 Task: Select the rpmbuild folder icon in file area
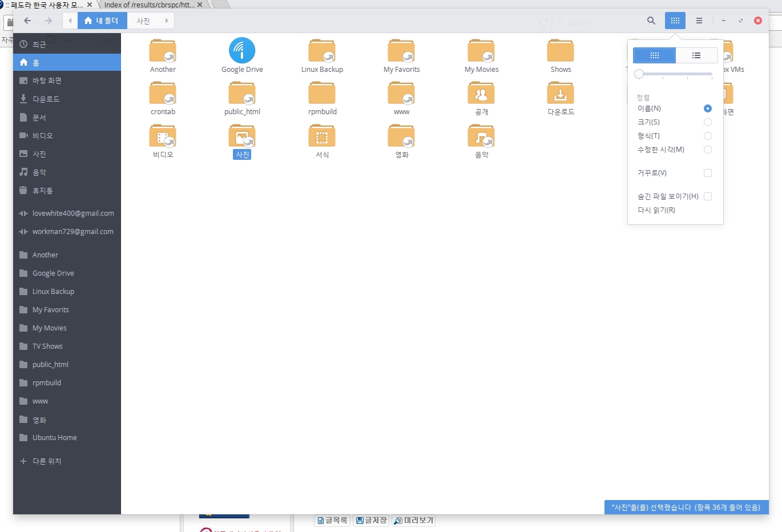coord(322,93)
